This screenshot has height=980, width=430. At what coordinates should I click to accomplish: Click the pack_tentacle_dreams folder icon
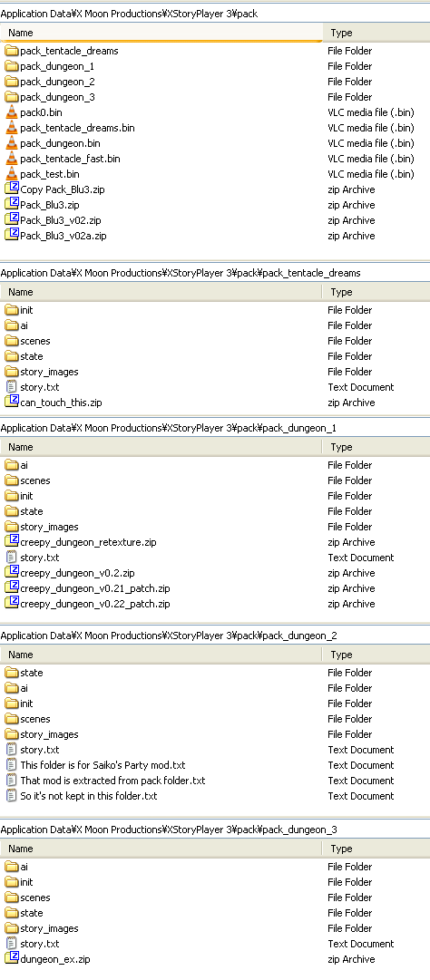(11, 51)
